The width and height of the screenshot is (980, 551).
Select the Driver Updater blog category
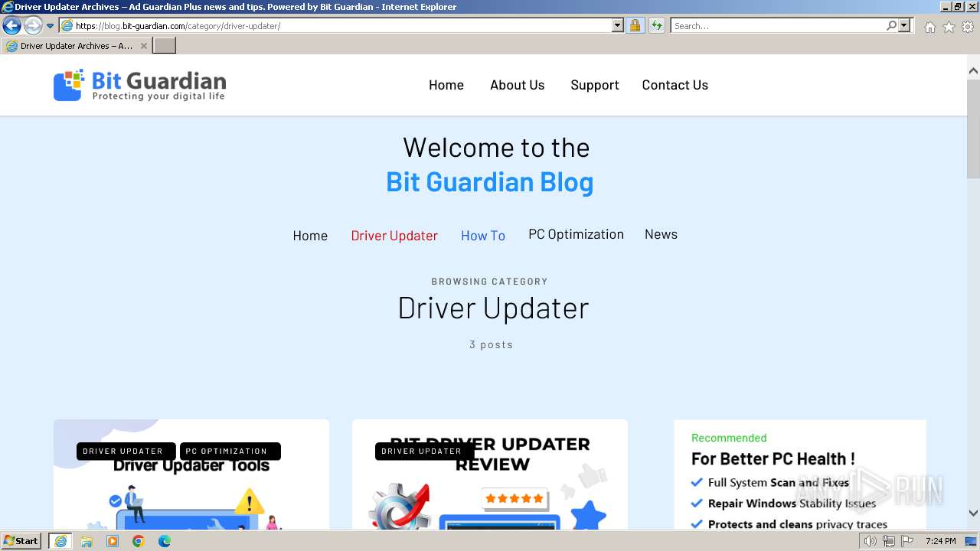pyautogui.click(x=394, y=236)
